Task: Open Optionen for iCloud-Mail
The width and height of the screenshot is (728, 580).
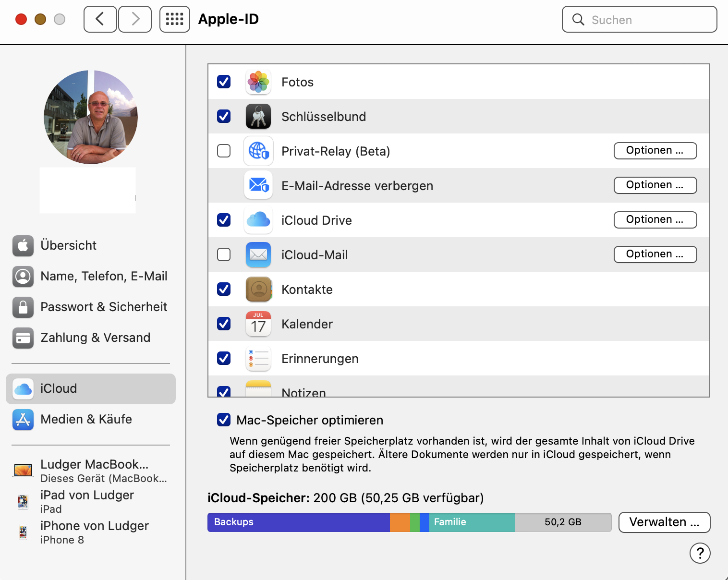Action: pyautogui.click(x=655, y=254)
